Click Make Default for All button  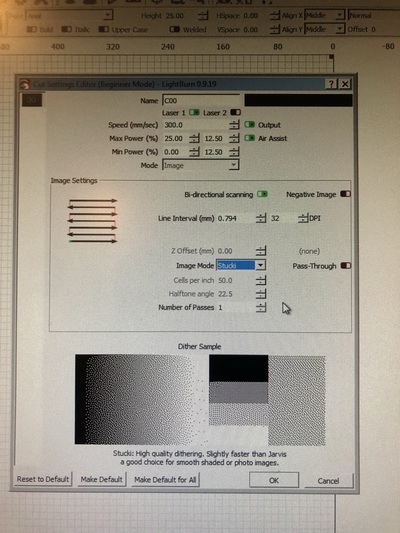(x=165, y=480)
